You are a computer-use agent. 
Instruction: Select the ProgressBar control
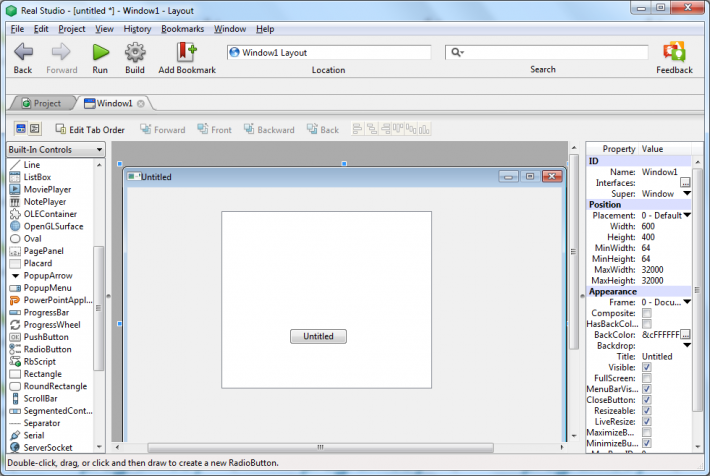pyautogui.click(x=46, y=313)
